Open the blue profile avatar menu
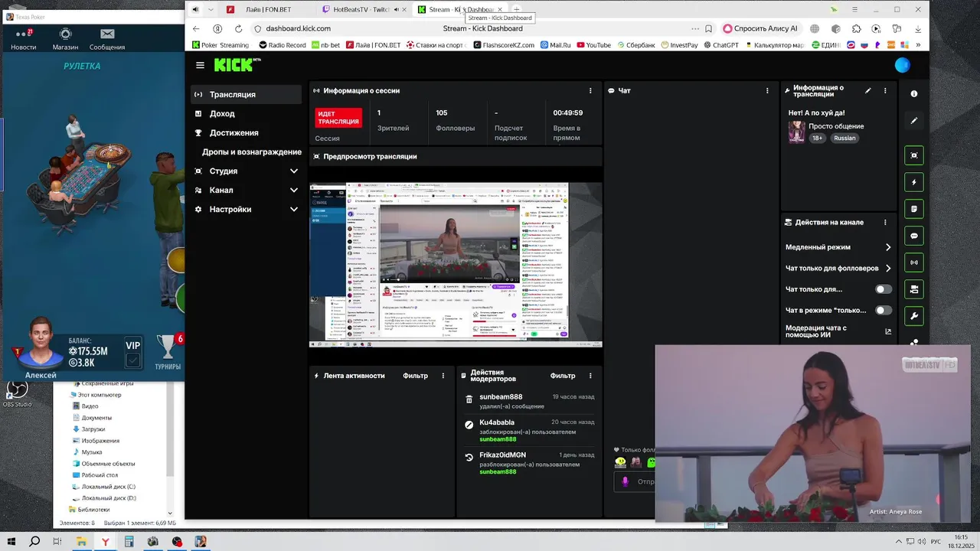 tap(903, 65)
